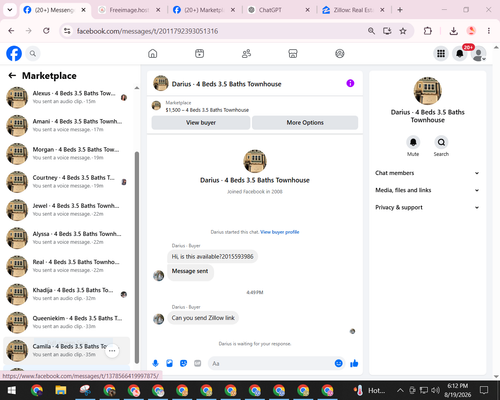500x400 pixels.
Task: Switch to the ChatGPT tab
Action: click(x=279, y=10)
